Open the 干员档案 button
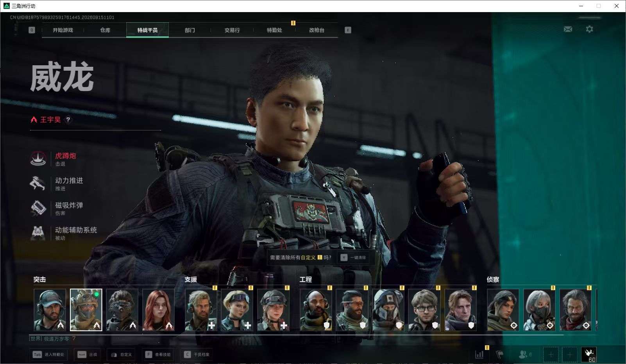Image resolution: width=626 pixels, height=364 pixels. pyautogui.click(x=197, y=355)
